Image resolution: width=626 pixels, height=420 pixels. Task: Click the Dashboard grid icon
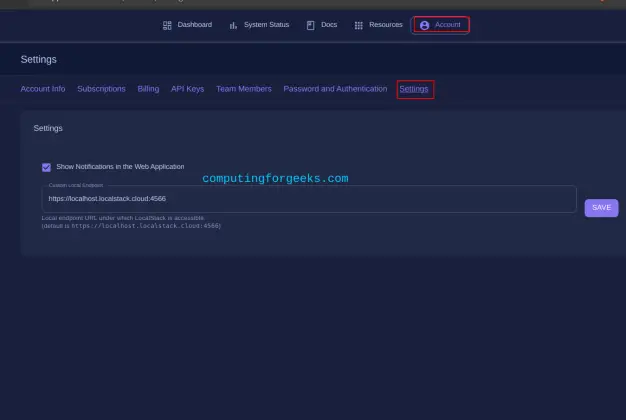tap(167, 25)
